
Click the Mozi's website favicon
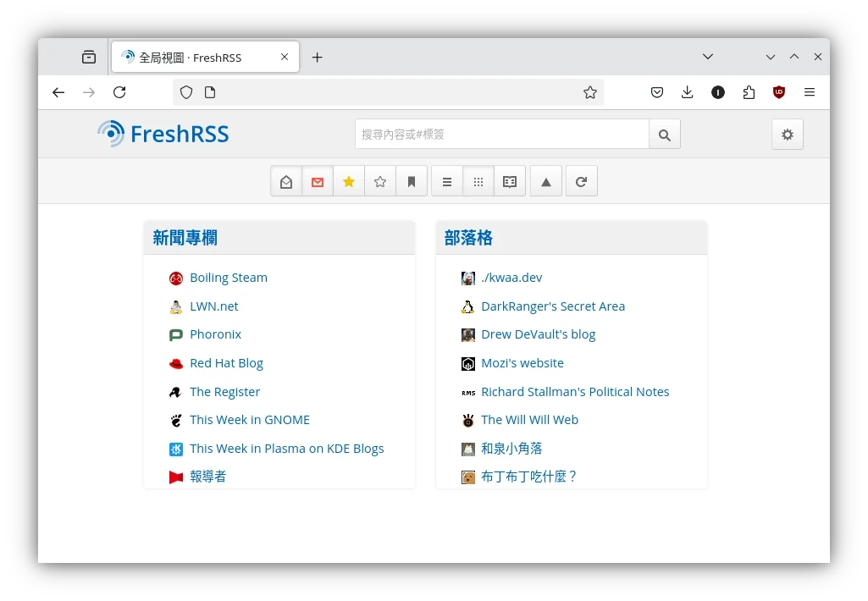468,364
